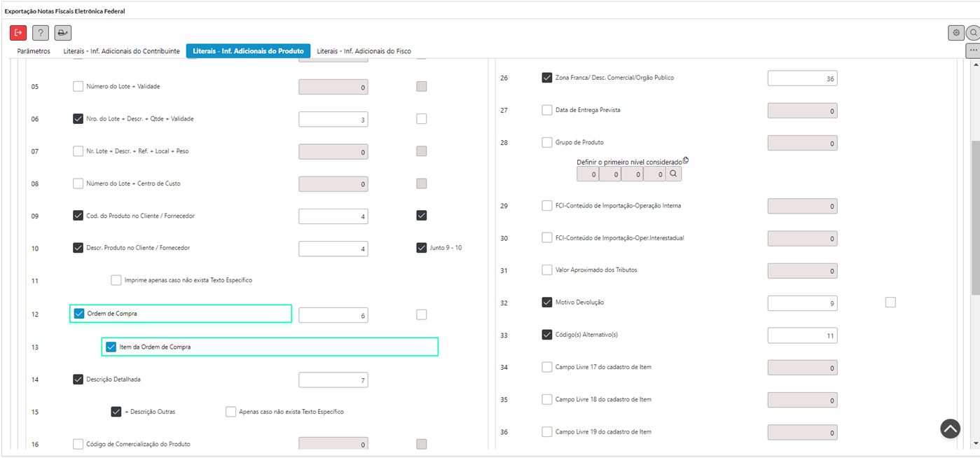Screen dimensions: 980x458
Task: Click the printer icon in the toolbar
Action: 63,32
